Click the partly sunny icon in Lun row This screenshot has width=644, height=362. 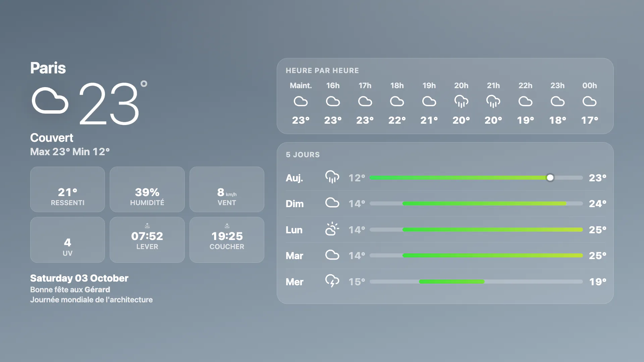click(x=332, y=229)
